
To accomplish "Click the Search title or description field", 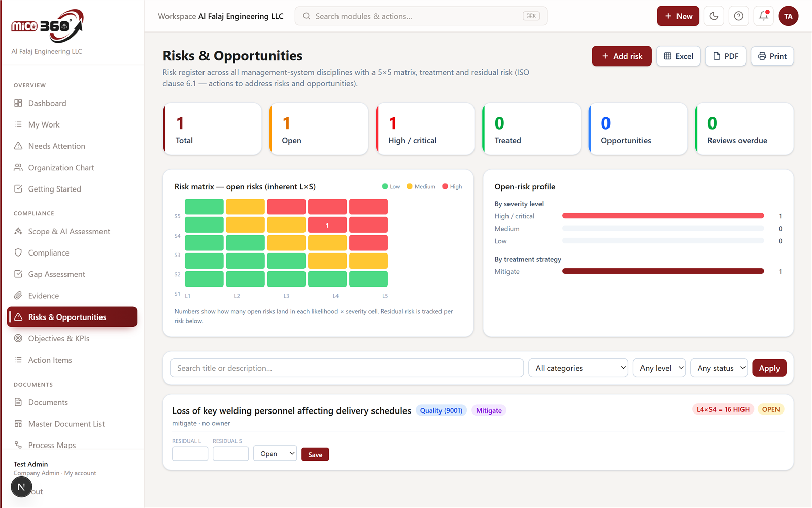I will pyautogui.click(x=347, y=368).
